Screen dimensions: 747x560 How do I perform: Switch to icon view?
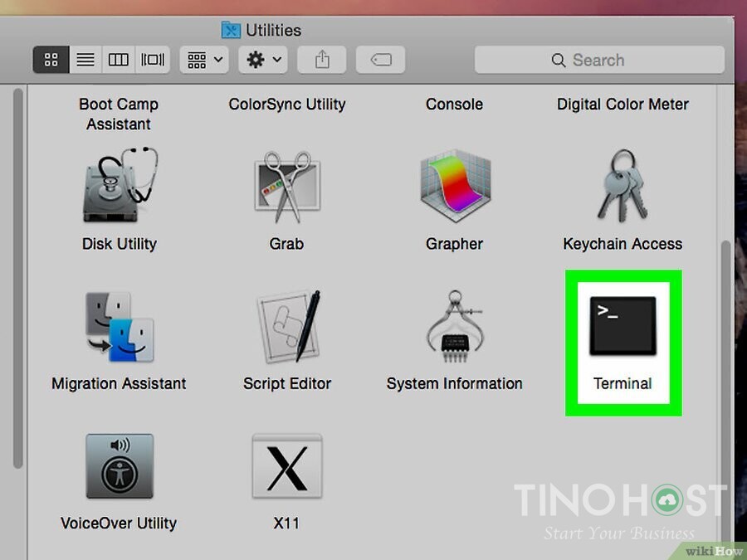(51, 60)
